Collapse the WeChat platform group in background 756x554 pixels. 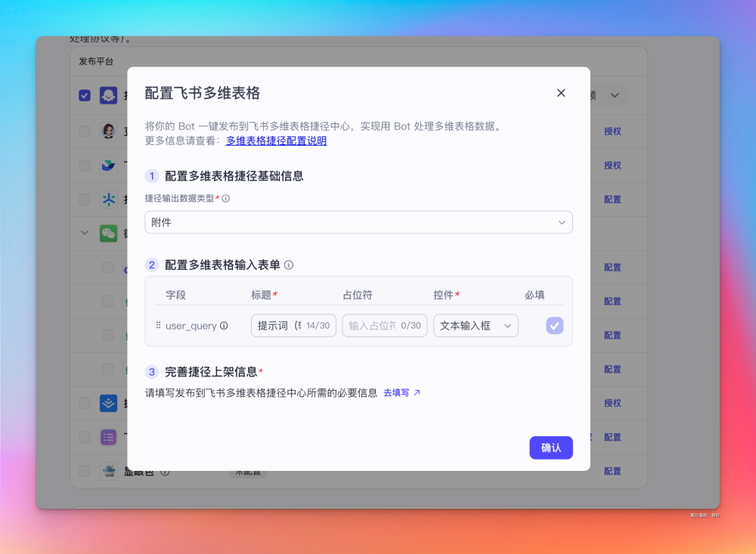tap(85, 233)
